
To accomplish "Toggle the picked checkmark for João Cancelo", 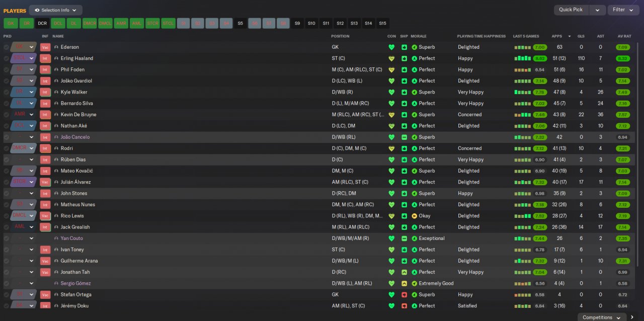I will [x=7, y=137].
